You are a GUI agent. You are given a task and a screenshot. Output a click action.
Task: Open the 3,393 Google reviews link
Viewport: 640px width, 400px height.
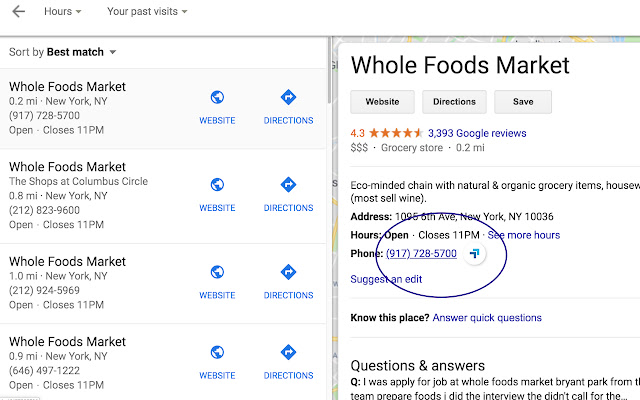476,133
